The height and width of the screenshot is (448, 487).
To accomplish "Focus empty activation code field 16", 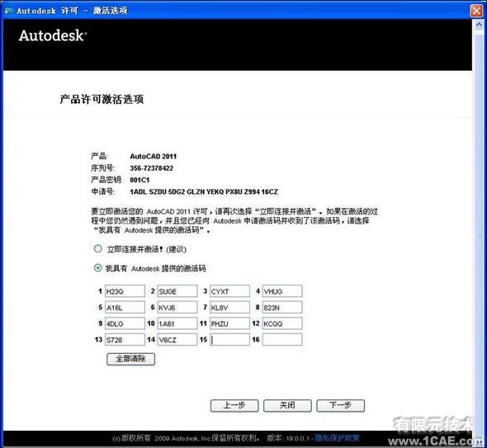I will (282, 340).
